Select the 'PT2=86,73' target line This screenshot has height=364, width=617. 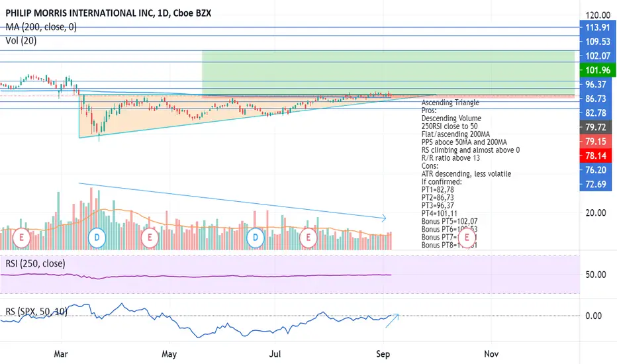pyautogui.click(x=438, y=197)
